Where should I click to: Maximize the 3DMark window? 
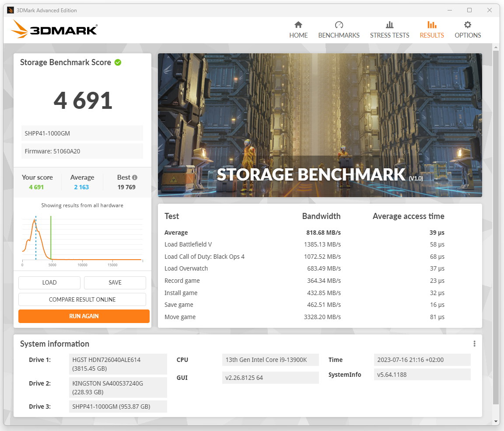(x=469, y=10)
